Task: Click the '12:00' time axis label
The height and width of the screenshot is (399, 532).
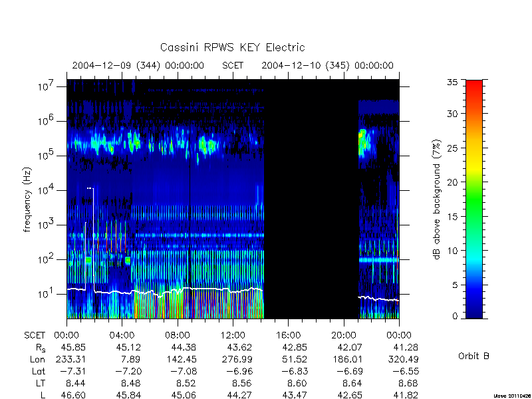Action: click(233, 335)
